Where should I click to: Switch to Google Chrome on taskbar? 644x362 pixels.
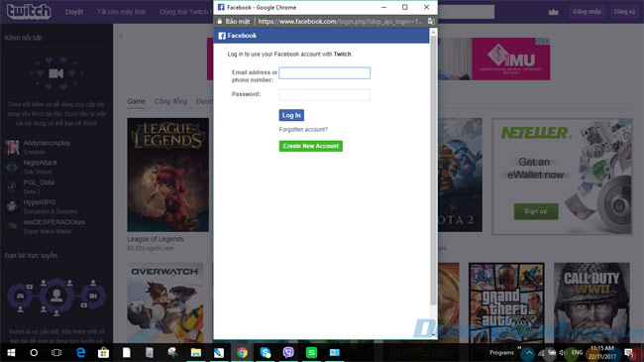coord(242,352)
